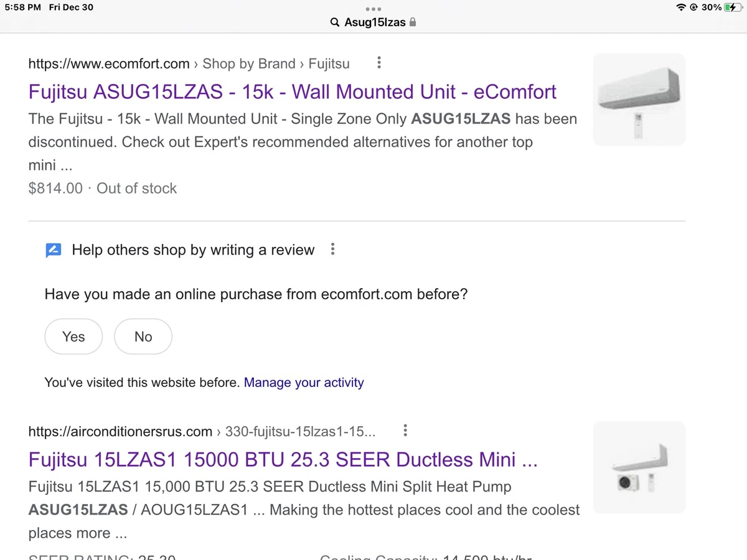Open more options for airconditionersrus.com result
Screen dimensions: 747x560
[405, 431]
